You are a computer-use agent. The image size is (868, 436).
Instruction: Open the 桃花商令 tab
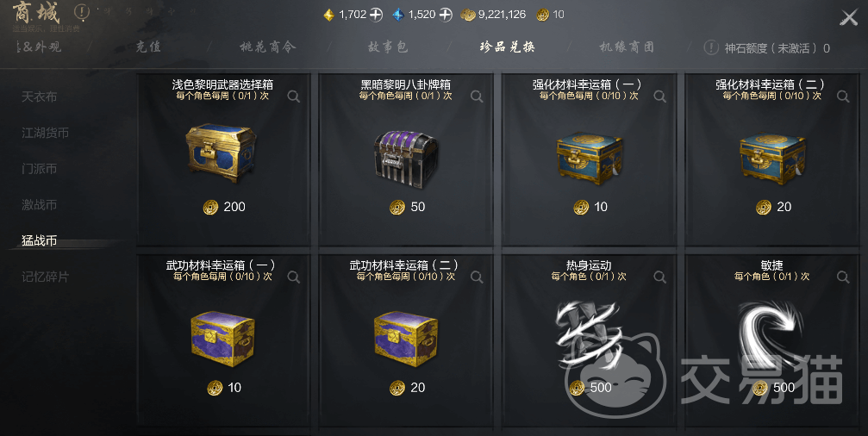click(x=268, y=47)
